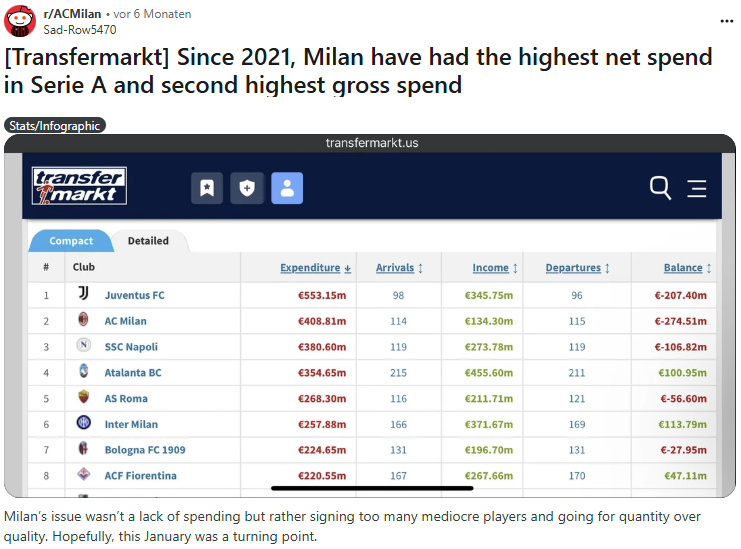
Task: Click the search magnifier icon
Action: (x=660, y=188)
